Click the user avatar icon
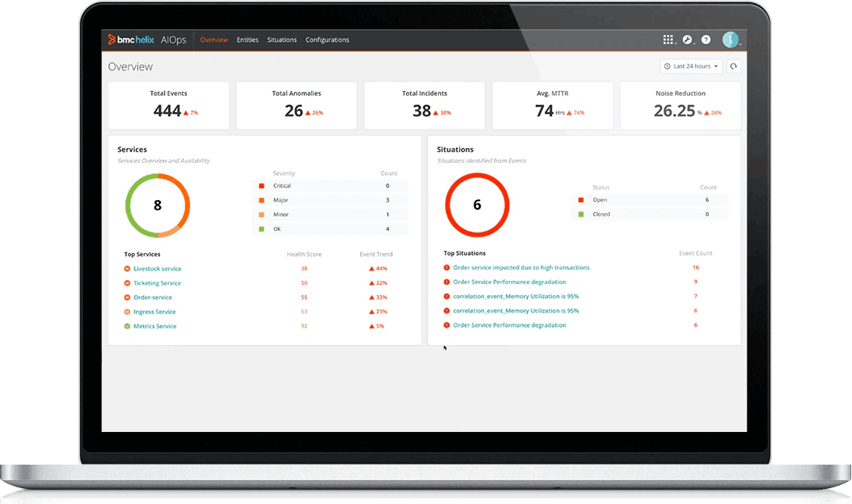Image resolution: width=852 pixels, height=504 pixels. click(x=730, y=40)
